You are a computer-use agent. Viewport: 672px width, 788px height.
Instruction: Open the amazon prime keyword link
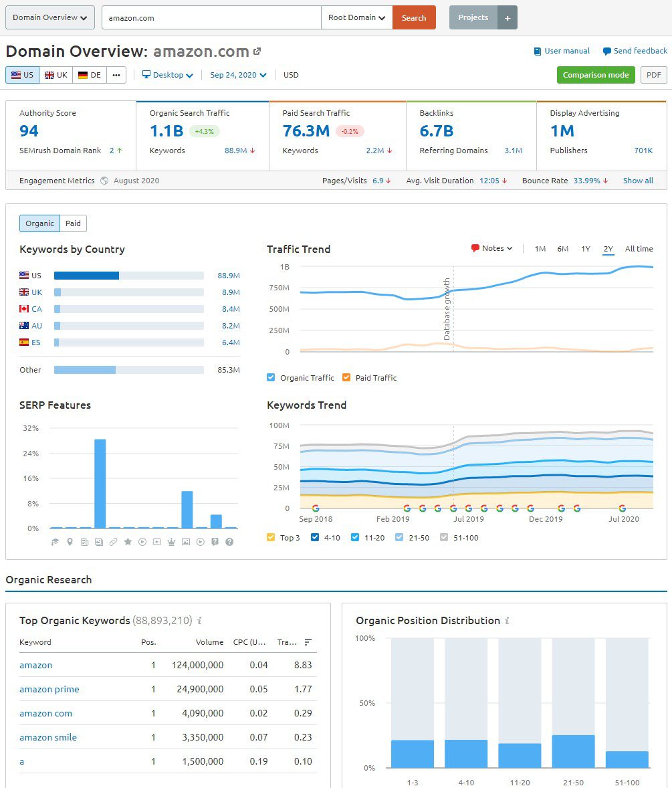(x=49, y=689)
